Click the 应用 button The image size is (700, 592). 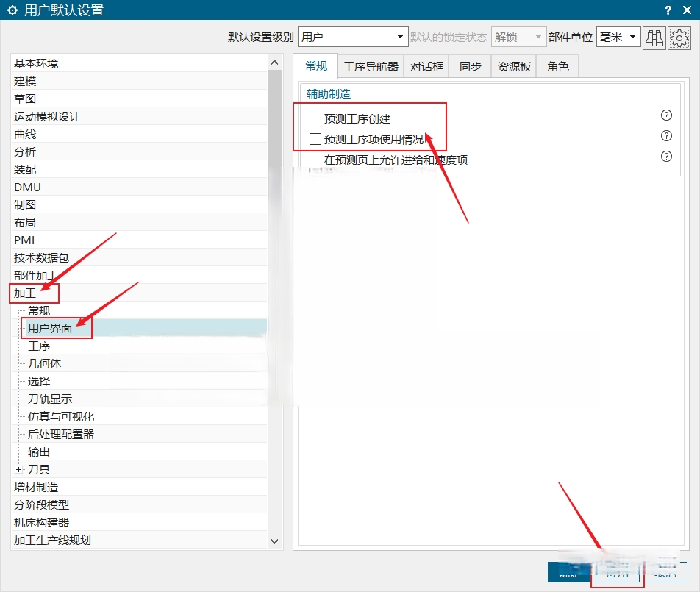[x=618, y=572]
